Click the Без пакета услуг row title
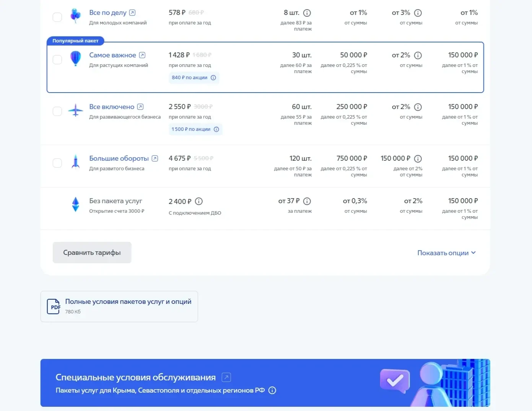 coord(116,201)
